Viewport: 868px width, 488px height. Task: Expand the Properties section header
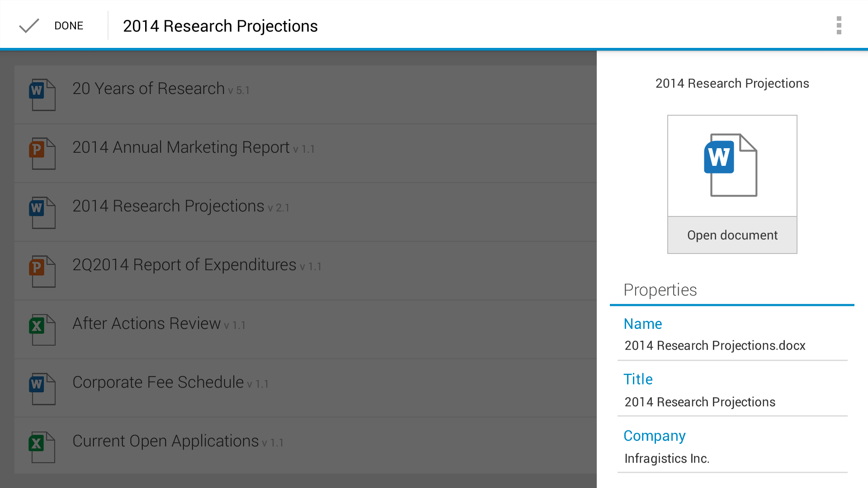click(660, 290)
